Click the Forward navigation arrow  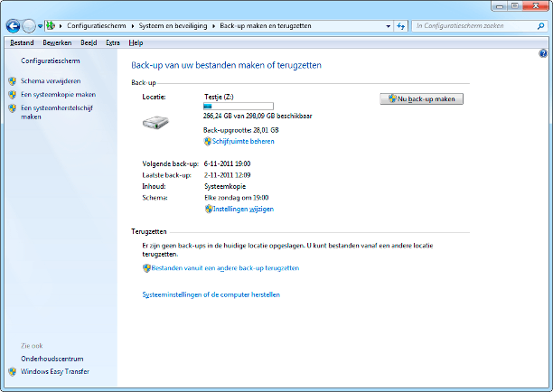(29, 25)
